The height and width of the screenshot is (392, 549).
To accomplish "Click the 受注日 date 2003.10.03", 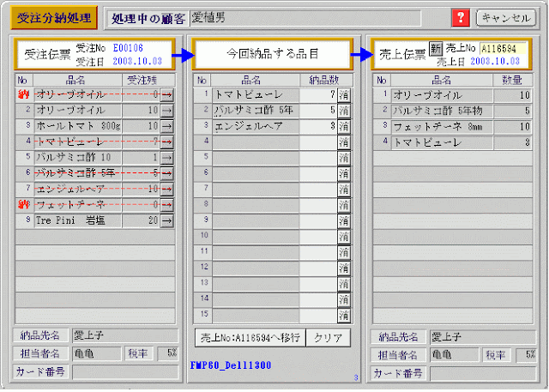I will [137, 61].
